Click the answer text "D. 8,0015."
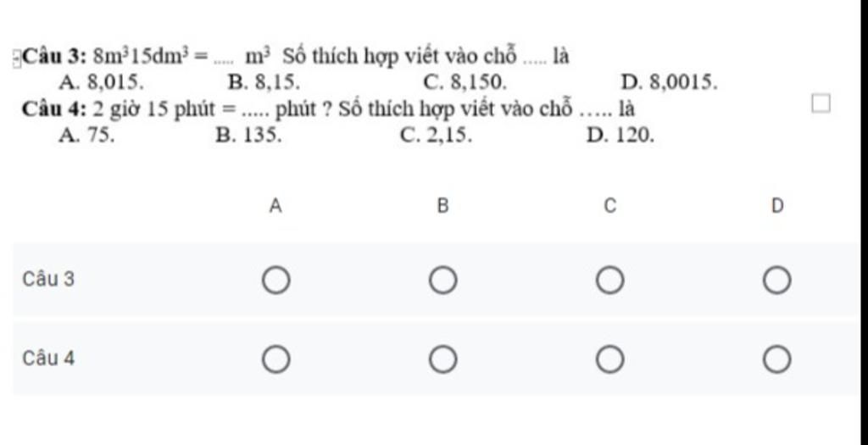 click(x=670, y=83)
